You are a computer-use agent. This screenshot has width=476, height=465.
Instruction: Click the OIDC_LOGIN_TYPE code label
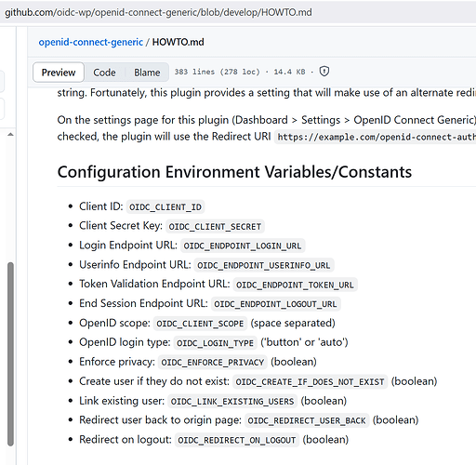click(x=215, y=343)
